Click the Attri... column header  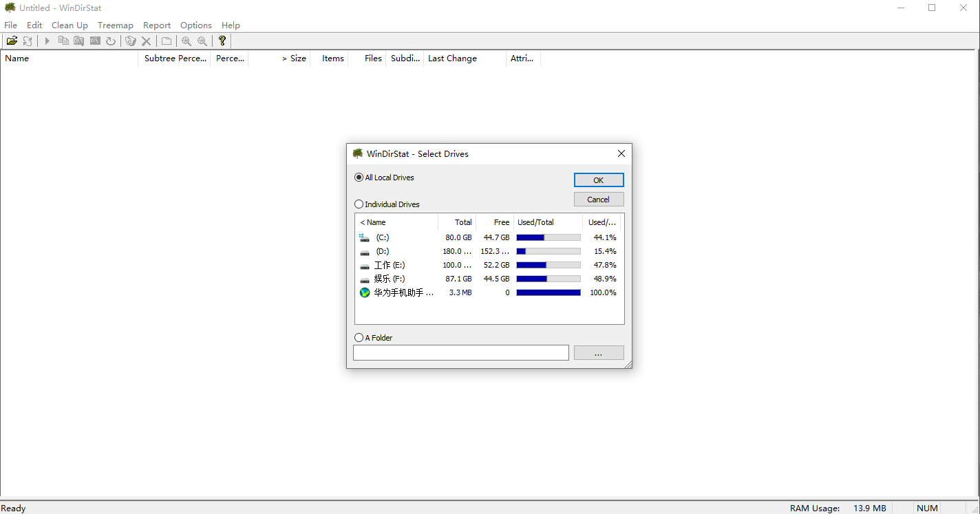[x=524, y=58]
